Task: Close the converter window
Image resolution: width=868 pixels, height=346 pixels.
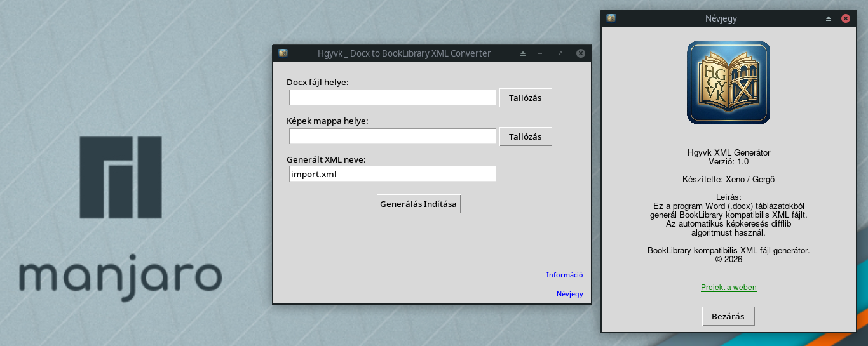Action: [x=580, y=53]
